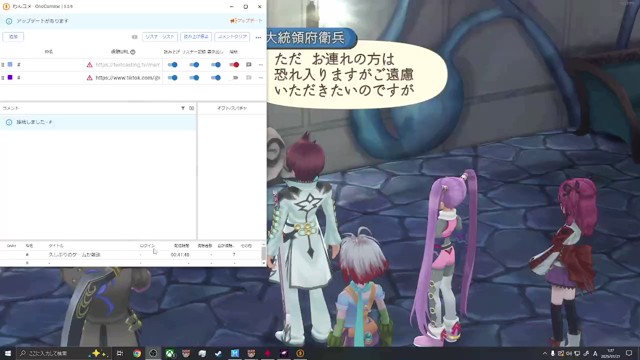Screen dimensions: 640x360
Task: Open more options for the tiktok row
Action: tap(261, 78)
